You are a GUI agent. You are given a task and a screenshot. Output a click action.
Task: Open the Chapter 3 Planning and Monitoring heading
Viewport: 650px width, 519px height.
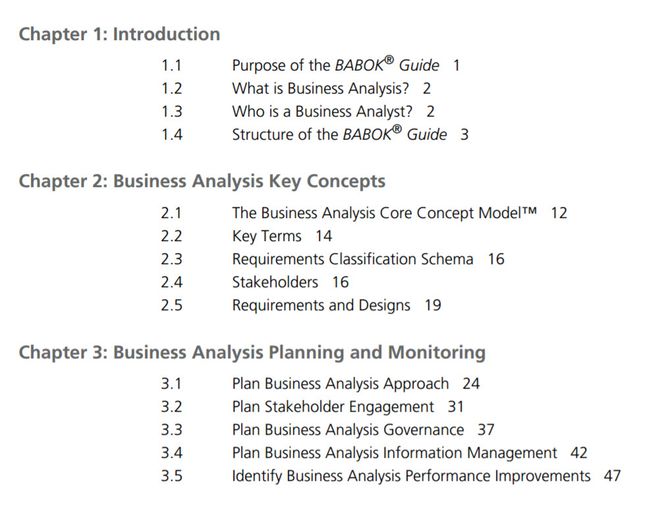click(x=252, y=353)
